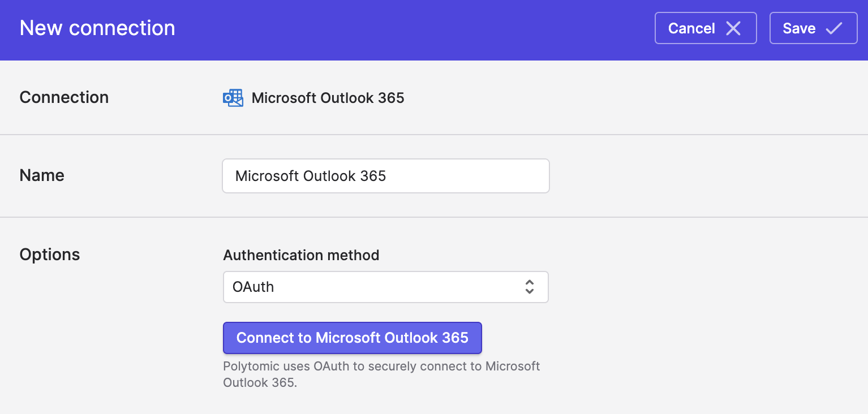868x414 pixels.
Task: Click the Authentication method label
Action: [x=301, y=255]
